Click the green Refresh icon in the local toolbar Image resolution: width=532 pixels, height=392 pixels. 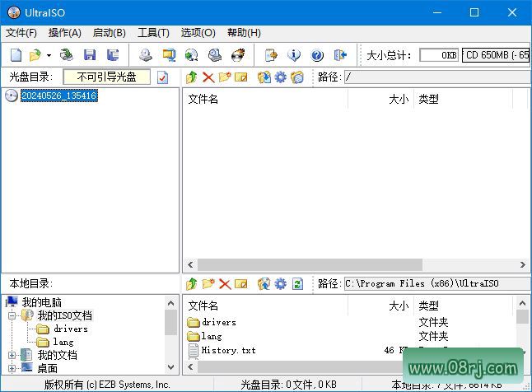(x=297, y=284)
